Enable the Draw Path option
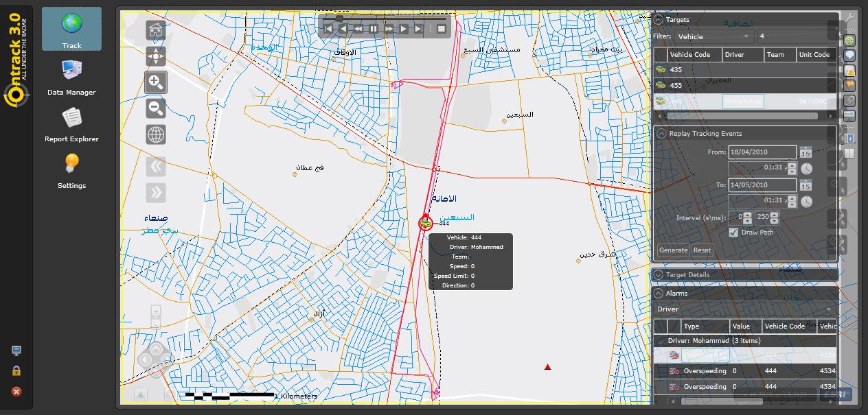Viewport: 868px width, 415px height. pyautogui.click(x=734, y=232)
